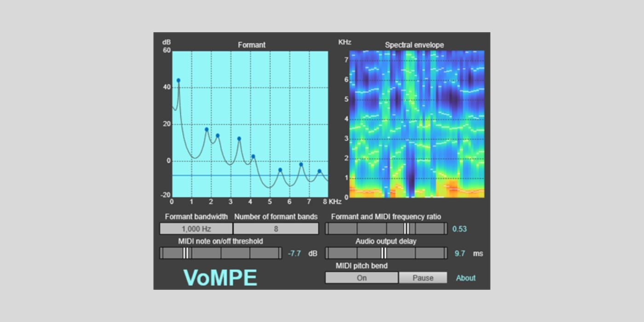Click the Spectral envelope panel title

point(414,45)
